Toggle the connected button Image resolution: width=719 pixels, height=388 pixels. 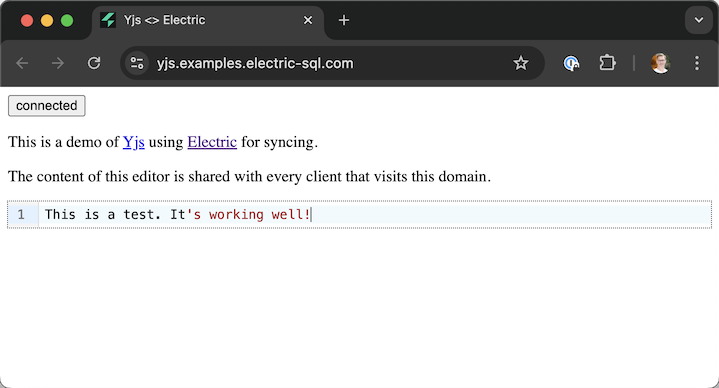47,105
